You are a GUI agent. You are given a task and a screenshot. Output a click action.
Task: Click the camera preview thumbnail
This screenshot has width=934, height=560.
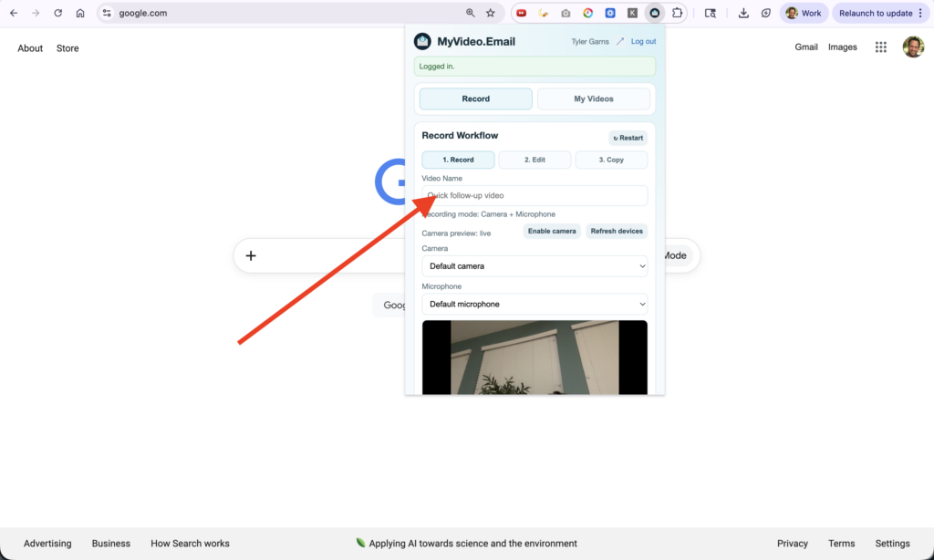pos(534,358)
